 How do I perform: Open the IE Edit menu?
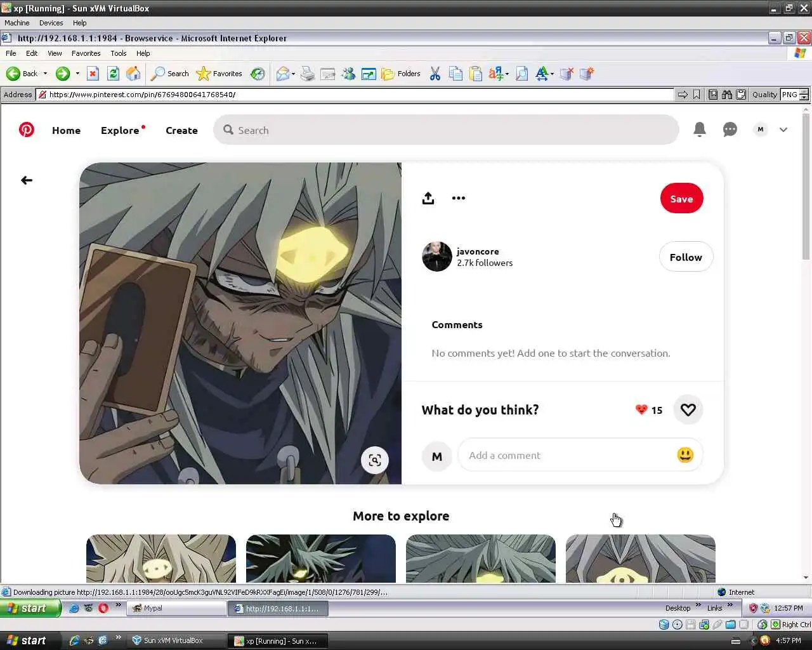tap(32, 53)
